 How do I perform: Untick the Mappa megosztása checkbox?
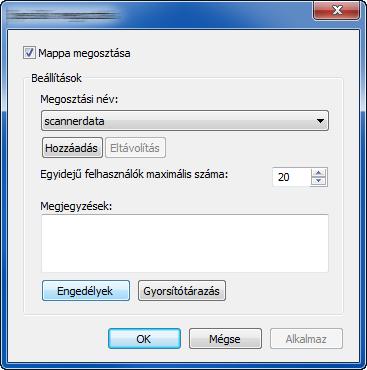29,53
